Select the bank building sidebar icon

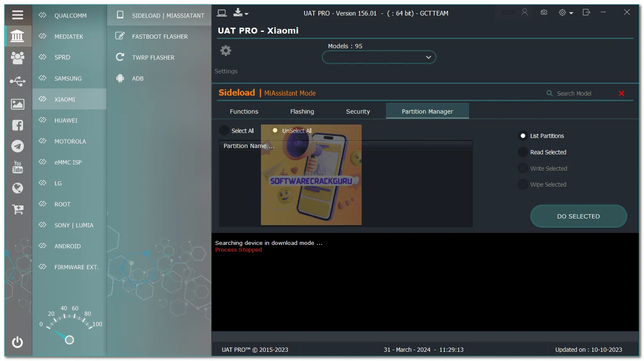point(17,36)
